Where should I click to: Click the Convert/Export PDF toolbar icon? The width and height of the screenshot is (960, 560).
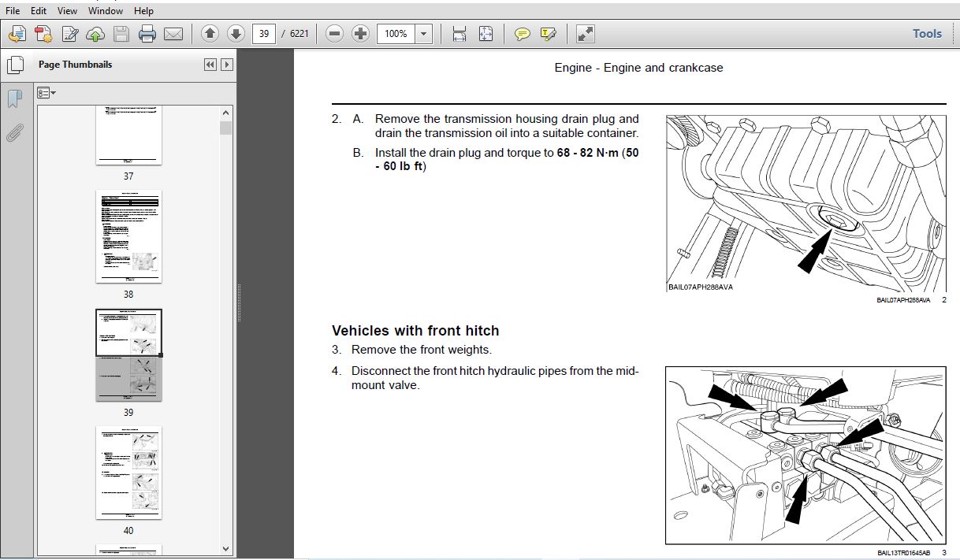[x=43, y=34]
